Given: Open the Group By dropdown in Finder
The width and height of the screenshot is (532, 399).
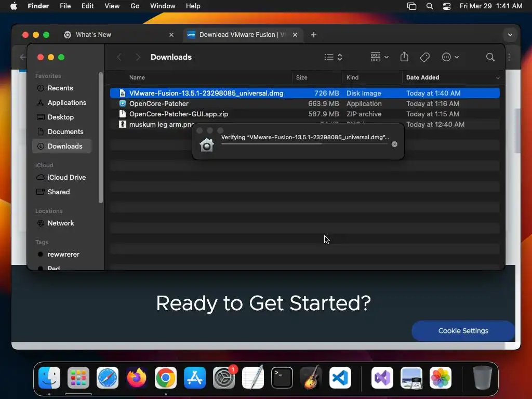Looking at the screenshot, I should tap(379, 57).
